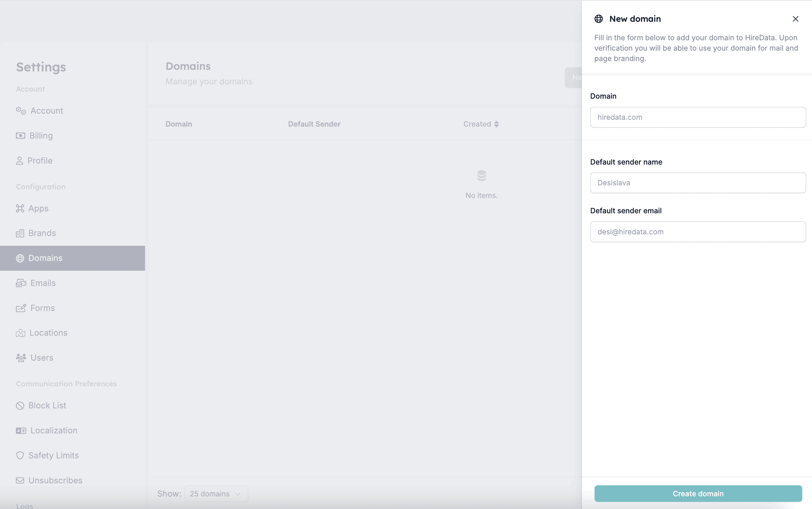
Task: Click the Locations map pin icon
Action: click(x=20, y=333)
